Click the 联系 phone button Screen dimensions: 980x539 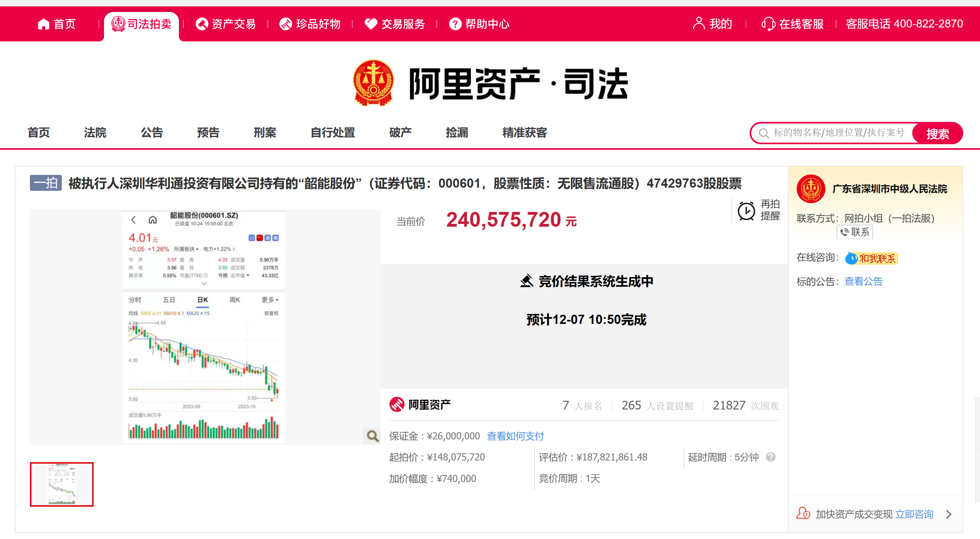(855, 232)
